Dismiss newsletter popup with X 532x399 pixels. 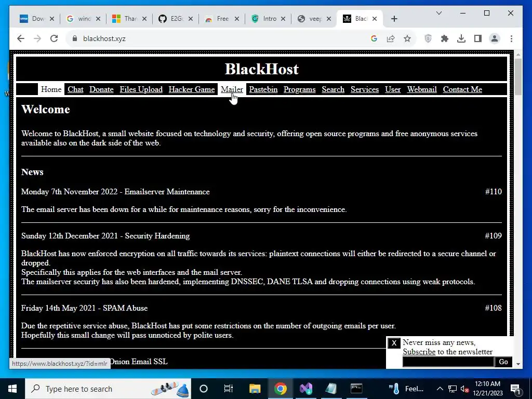pyautogui.click(x=394, y=343)
